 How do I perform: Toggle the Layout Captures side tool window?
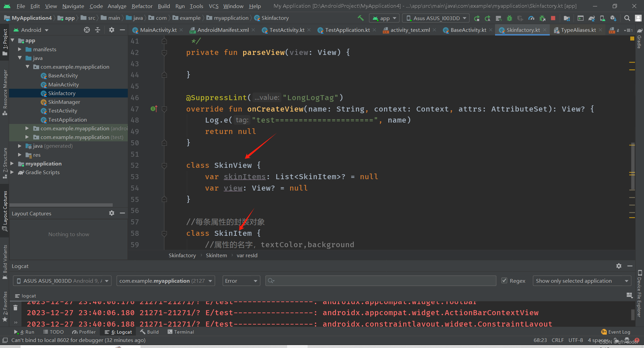point(5,211)
